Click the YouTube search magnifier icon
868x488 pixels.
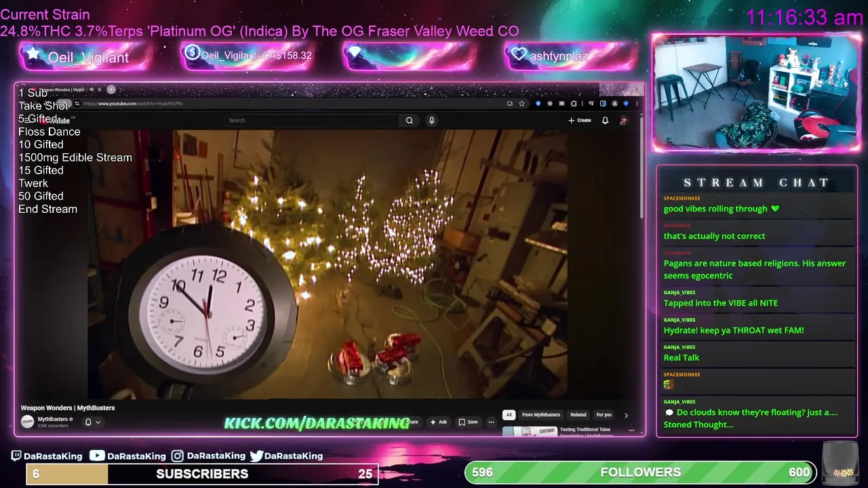coord(409,120)
